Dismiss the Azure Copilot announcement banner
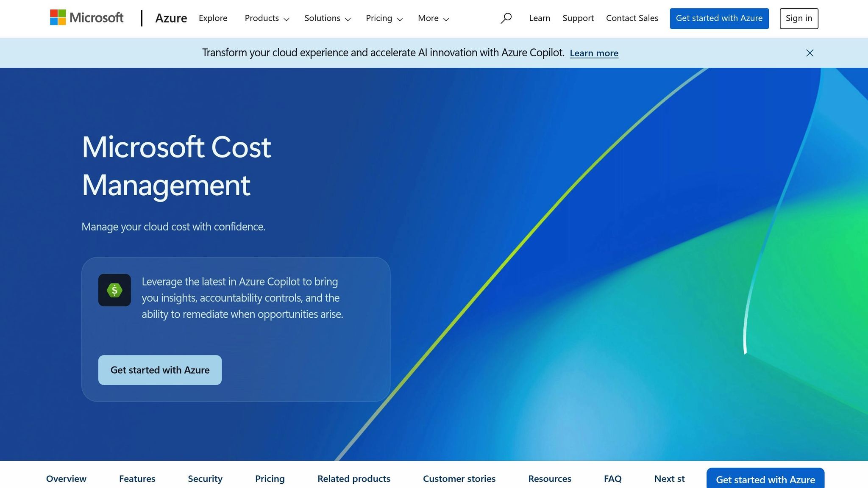 coord(810,53)
